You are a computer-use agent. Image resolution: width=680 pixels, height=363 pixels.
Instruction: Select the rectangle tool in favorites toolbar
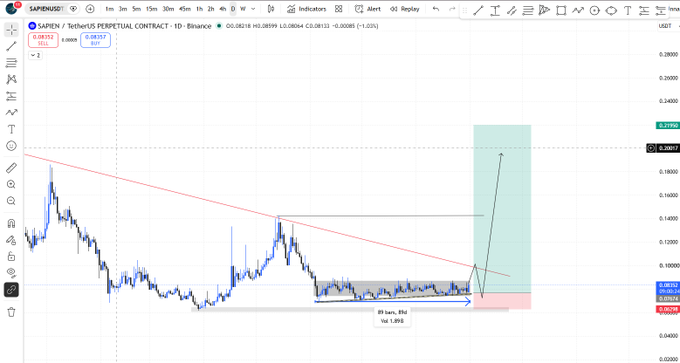click(561, 10)
